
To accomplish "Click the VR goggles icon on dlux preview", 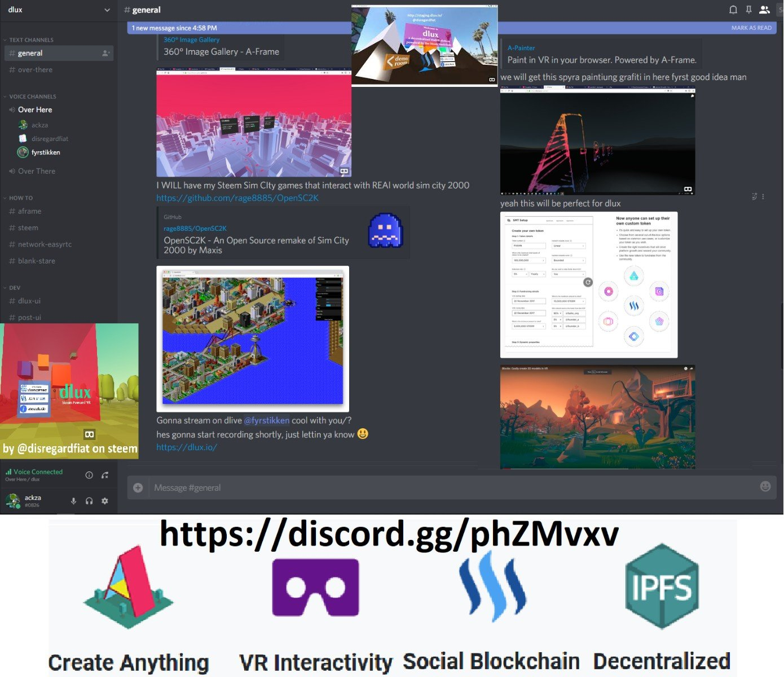I will click(x=89, y=434).
